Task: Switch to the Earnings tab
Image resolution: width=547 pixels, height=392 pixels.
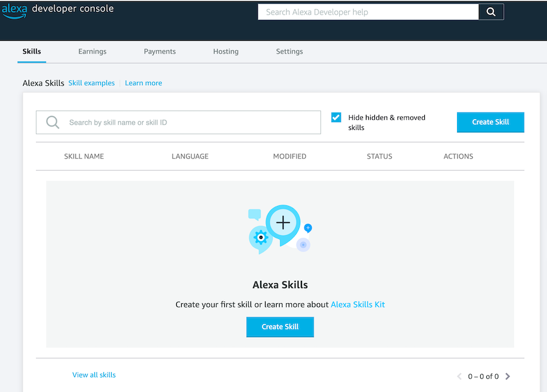Action: [x=92, y=51]
